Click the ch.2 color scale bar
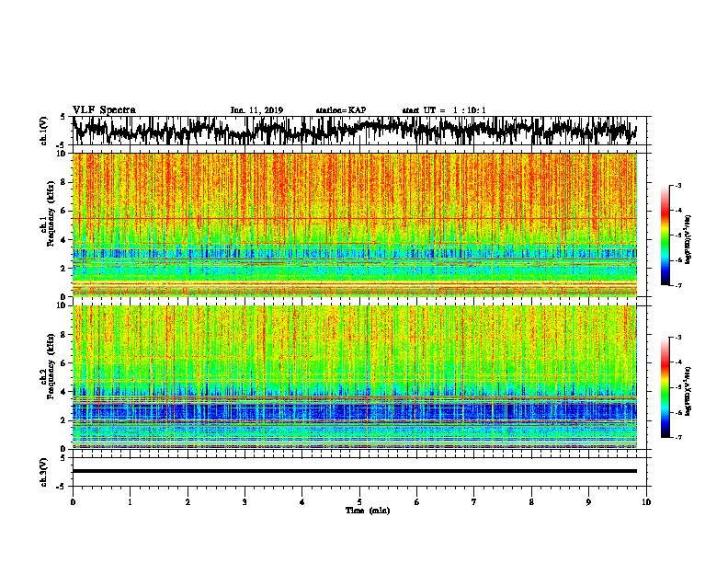 coord(665,387)
